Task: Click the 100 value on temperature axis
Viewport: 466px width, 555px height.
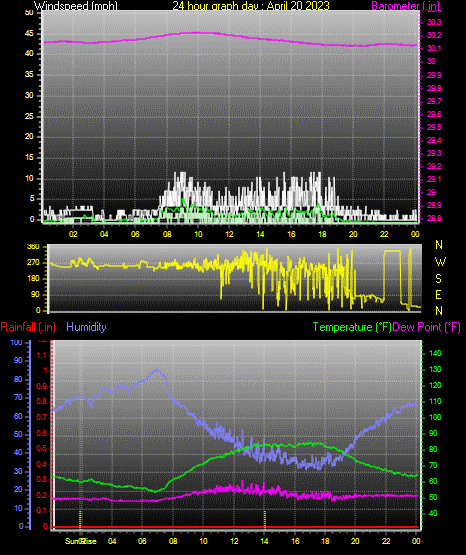Action: (x=435, y=417)
